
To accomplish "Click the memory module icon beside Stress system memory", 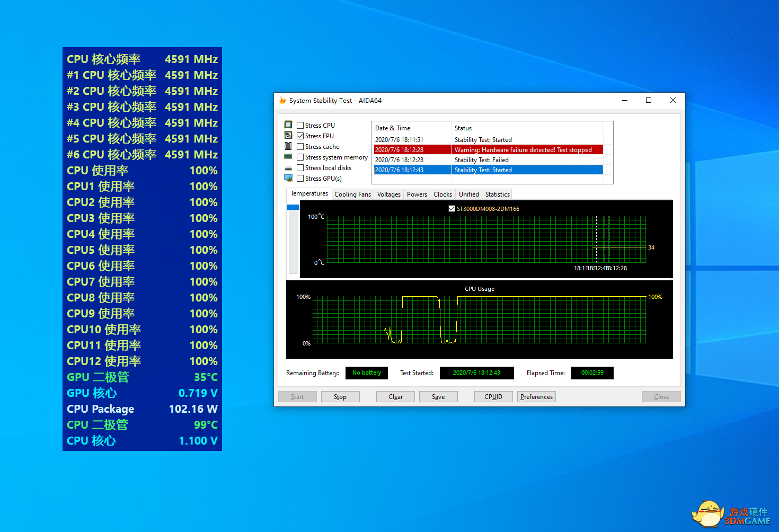I will 288,156.
